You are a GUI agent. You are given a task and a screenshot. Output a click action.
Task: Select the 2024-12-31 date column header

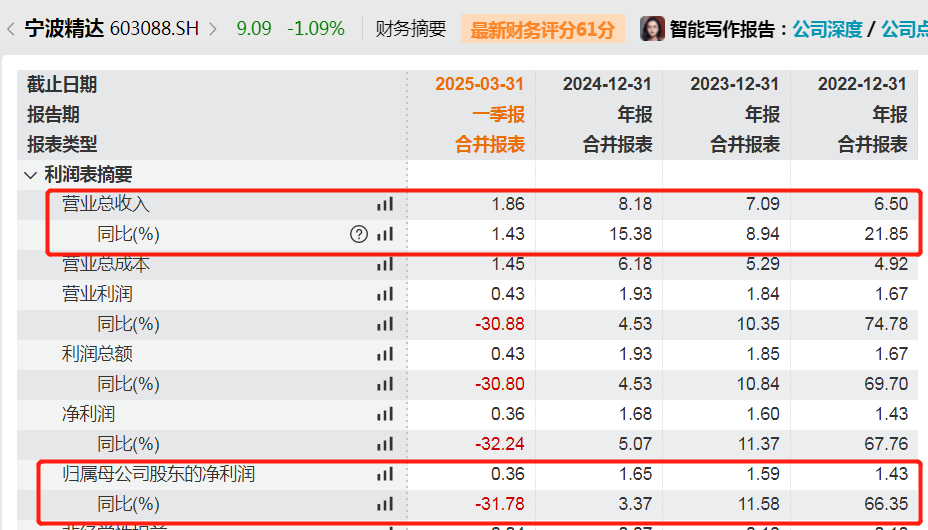coord(607,84)
